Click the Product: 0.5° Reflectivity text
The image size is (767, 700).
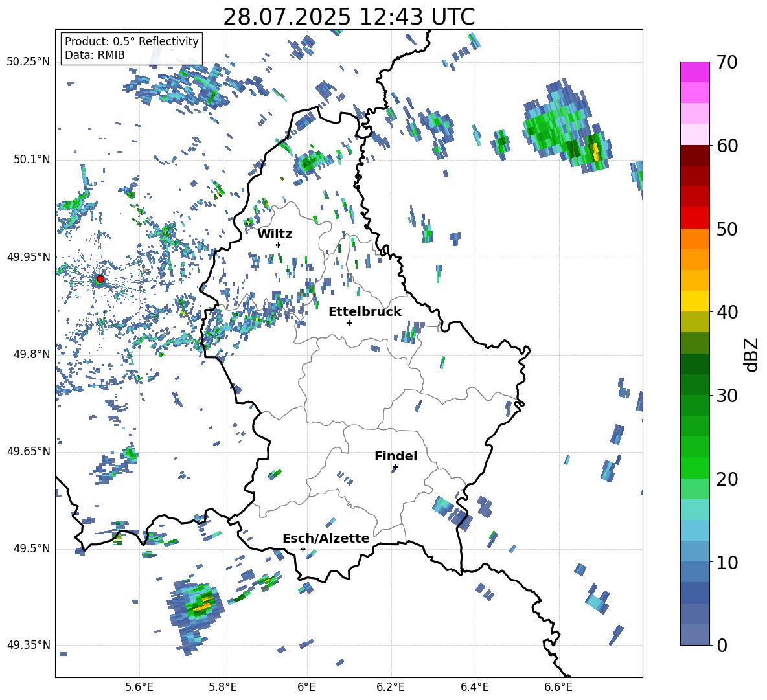pyautogui.click(x=132, y=41)
